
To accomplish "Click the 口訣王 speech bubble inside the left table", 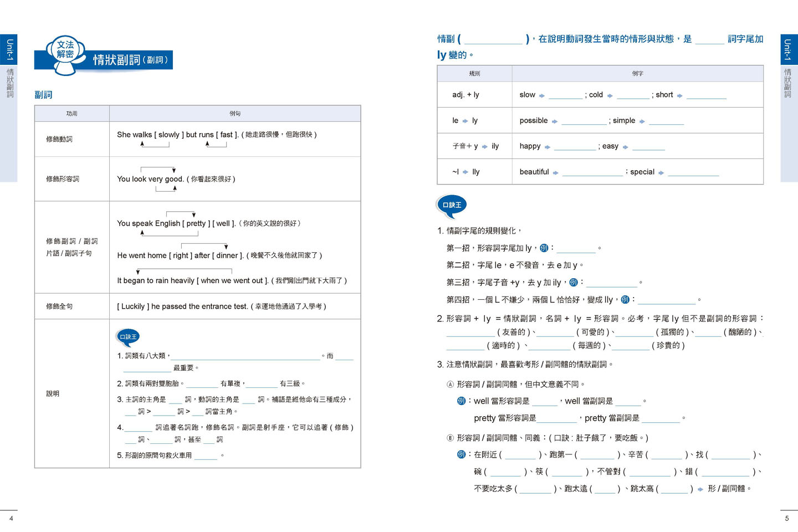I will point(127,337).
